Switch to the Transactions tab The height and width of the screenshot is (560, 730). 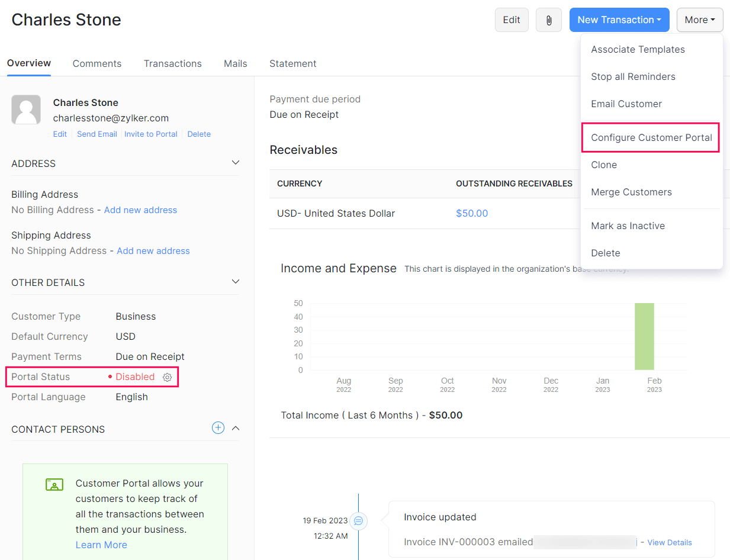(x=172, y=63)
